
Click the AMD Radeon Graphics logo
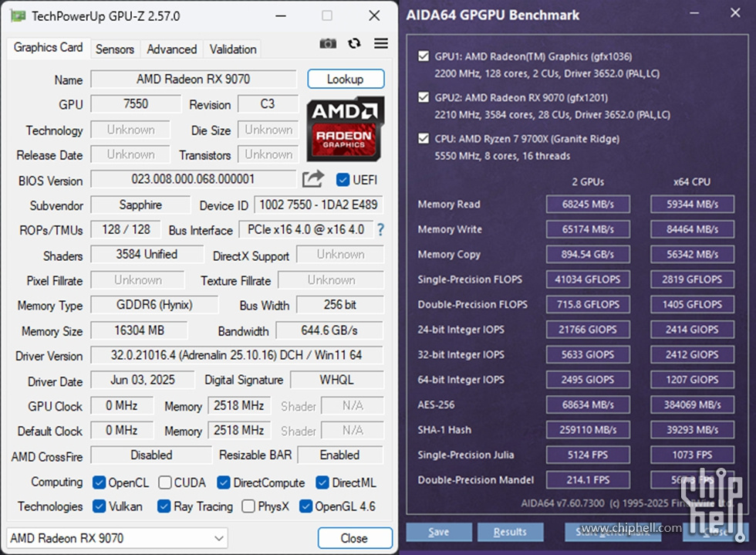(346, 130)
